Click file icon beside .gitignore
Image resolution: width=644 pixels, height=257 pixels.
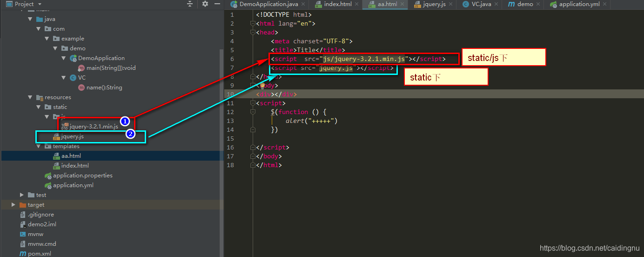[23, 215]
